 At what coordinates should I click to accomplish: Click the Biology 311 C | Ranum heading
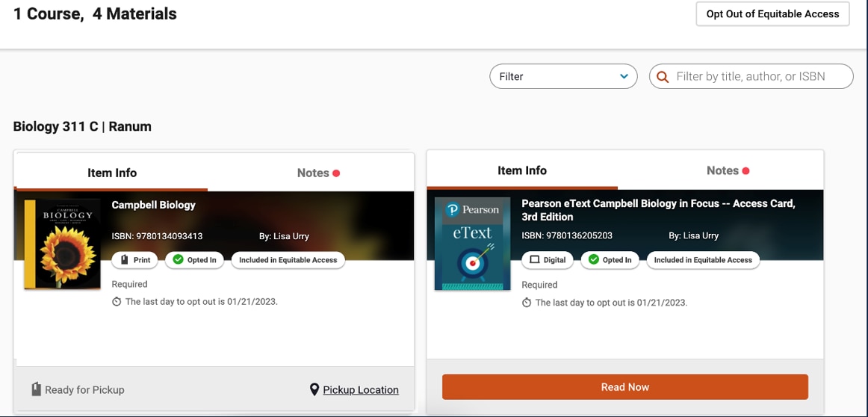(x=82, y=127)
